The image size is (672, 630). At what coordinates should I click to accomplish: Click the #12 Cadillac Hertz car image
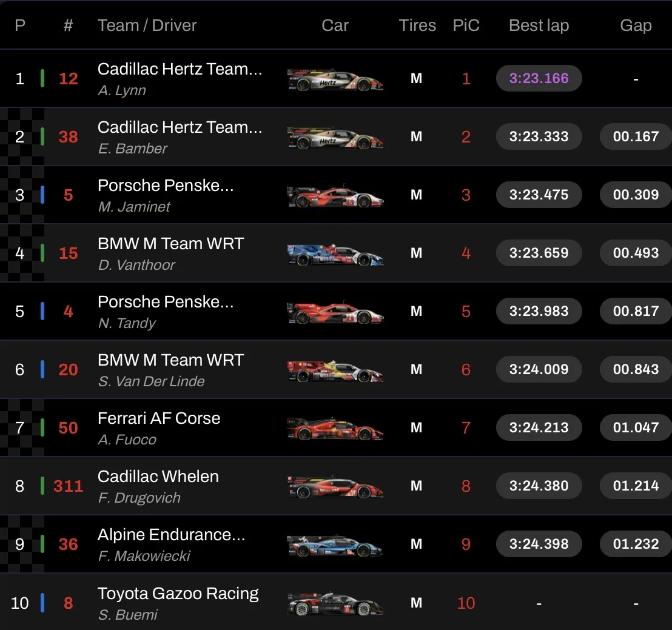coord(335,79)
